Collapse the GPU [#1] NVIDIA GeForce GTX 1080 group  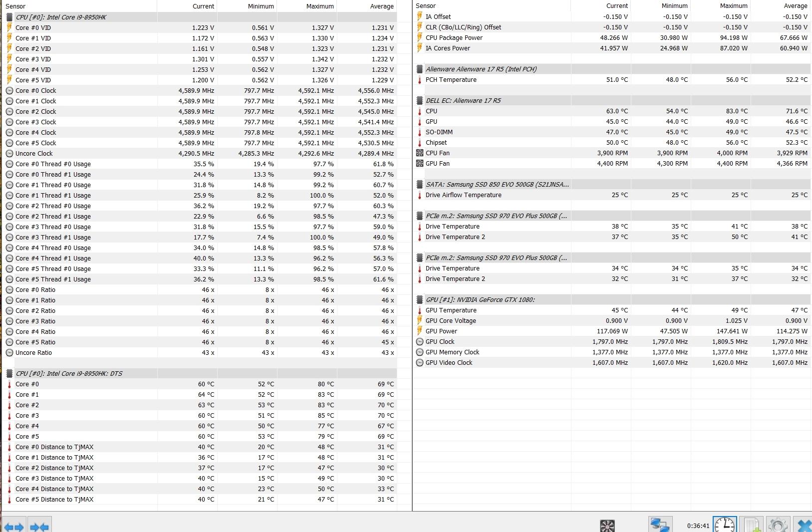point(420,300)
